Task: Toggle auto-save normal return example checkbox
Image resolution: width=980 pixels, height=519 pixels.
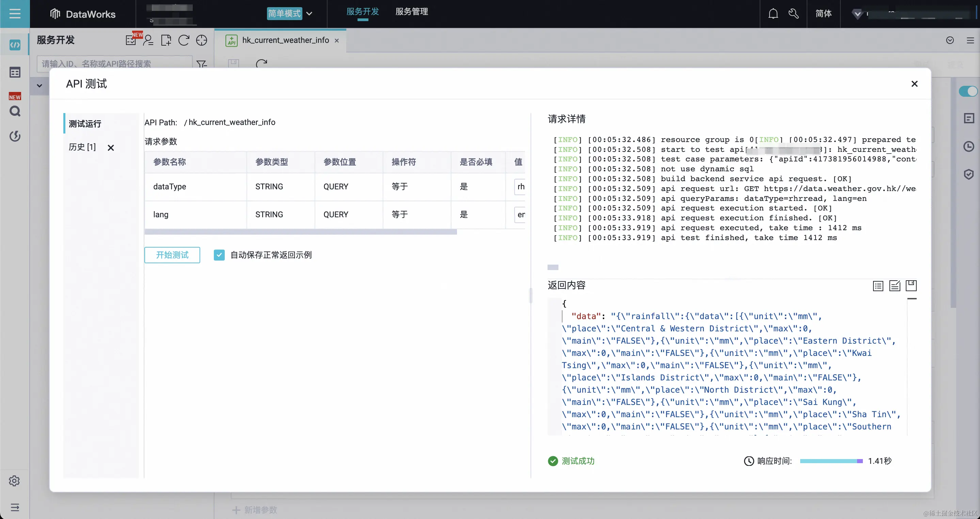Action: pos(219,255)
